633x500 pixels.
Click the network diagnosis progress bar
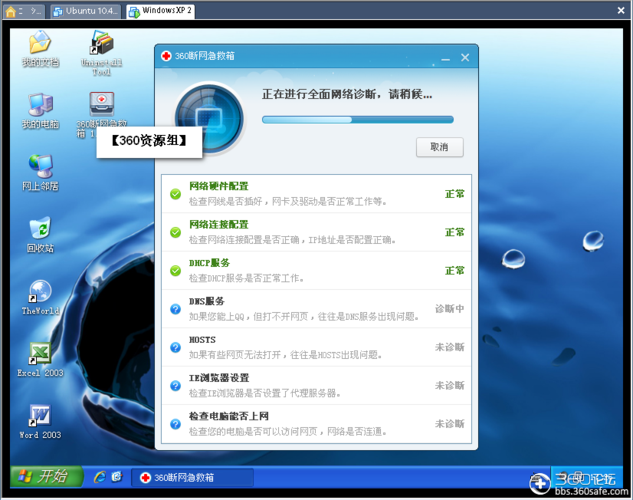click(x=357, y=119)
